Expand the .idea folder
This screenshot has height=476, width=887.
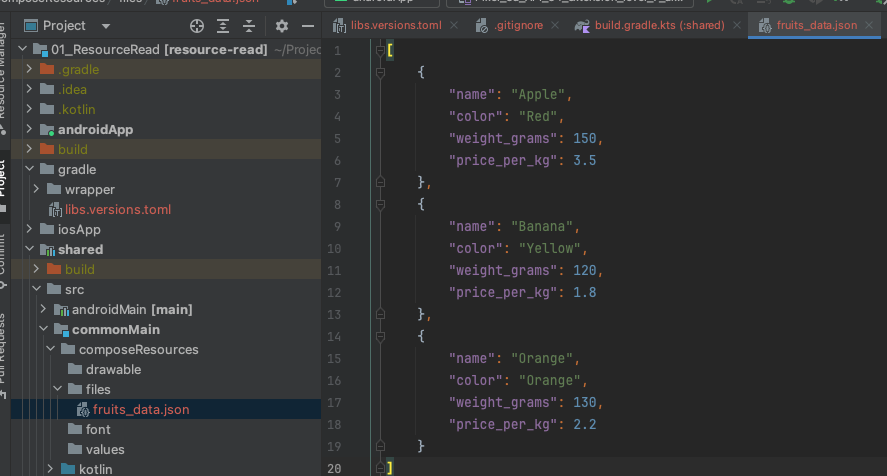pyautogui.click(x=29, y=89)
